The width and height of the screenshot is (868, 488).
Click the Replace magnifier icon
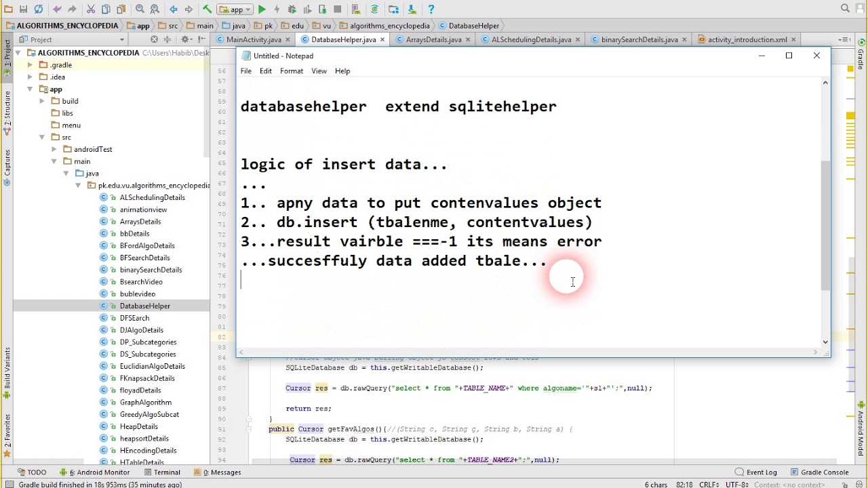pos(155,9)
